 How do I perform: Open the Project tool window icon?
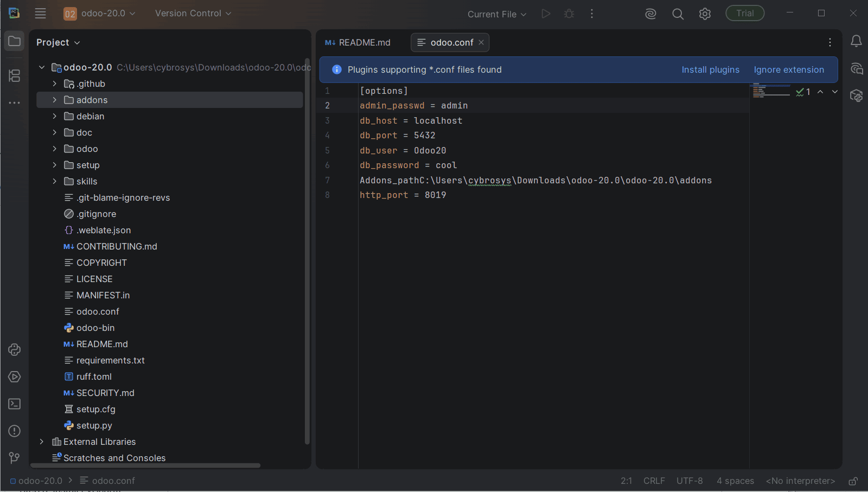[15, 41]
